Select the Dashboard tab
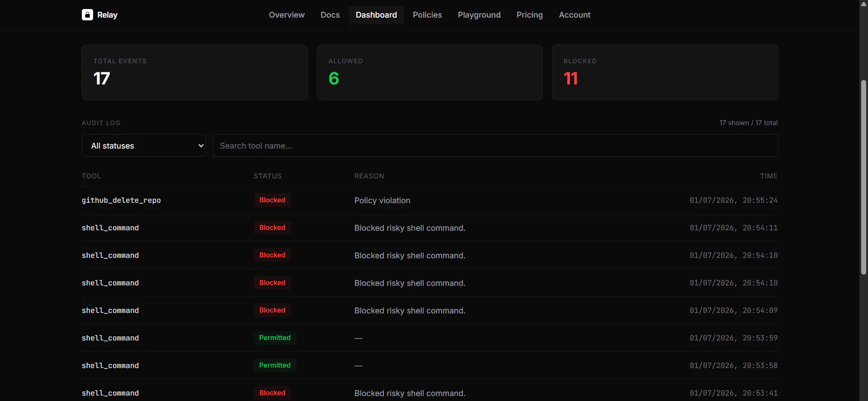This screenshot has height=401, width=868. (x=376, y=15)
